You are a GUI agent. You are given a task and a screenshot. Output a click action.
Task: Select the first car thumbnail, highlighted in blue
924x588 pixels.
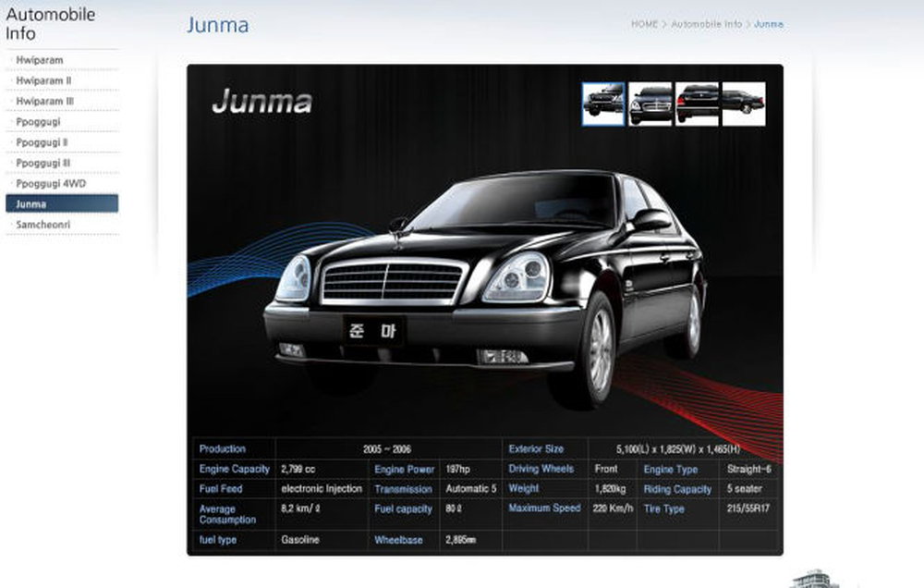point(603,104)
